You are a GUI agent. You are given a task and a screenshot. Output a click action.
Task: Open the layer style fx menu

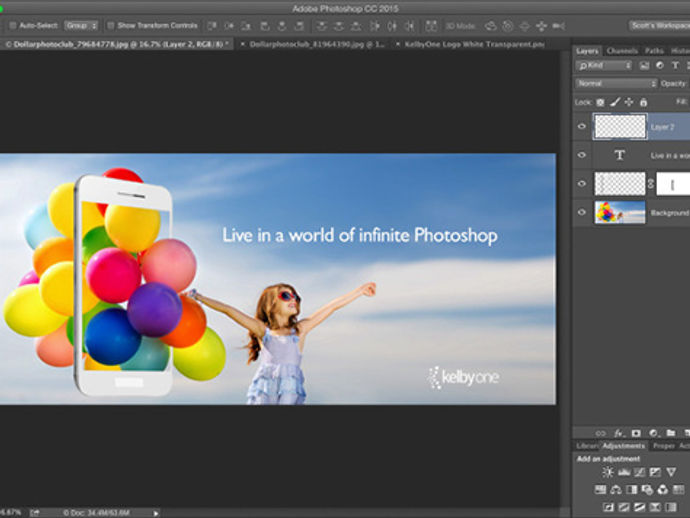click(x=619, y=434)
